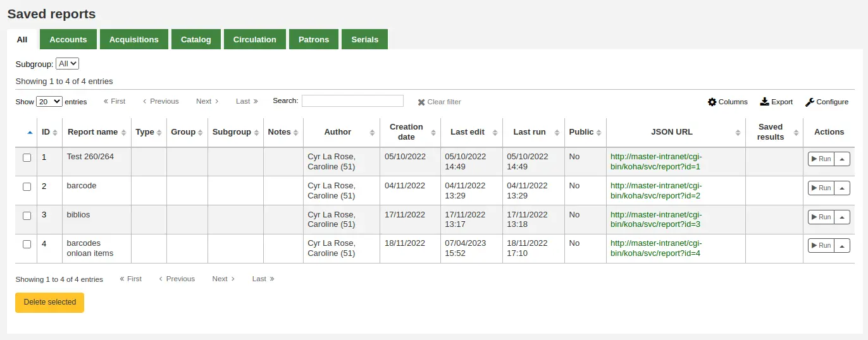The height and width of the screenshot is (340, 868).
Task: Open Configure with wrench icon
Action: (810, 102)
